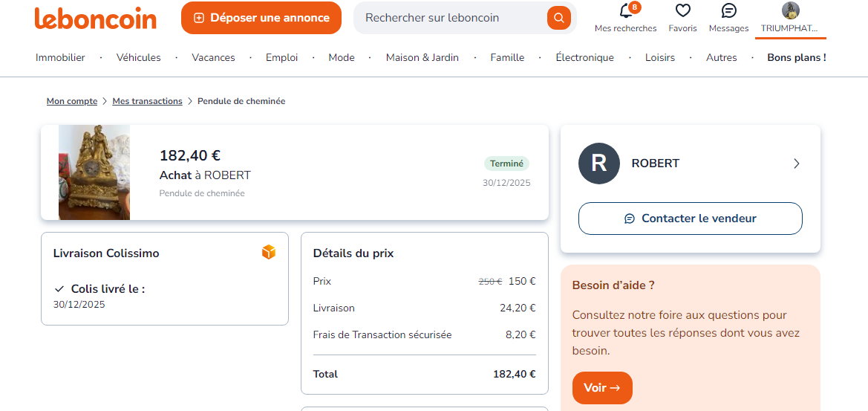Open the Pendule de cheminée thumbnail

(94, 172)
